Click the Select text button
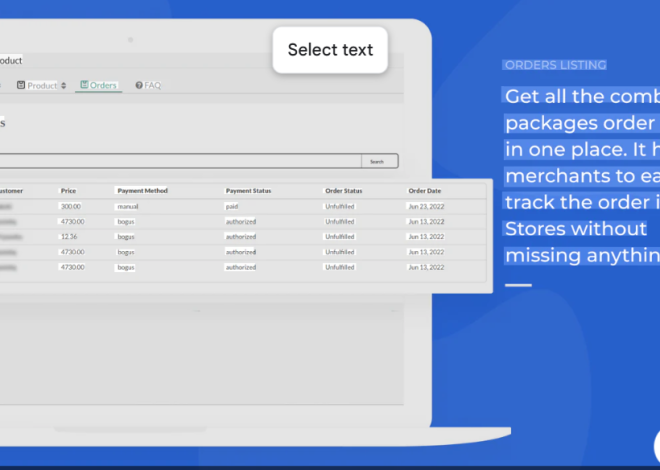 coord(330,50)
